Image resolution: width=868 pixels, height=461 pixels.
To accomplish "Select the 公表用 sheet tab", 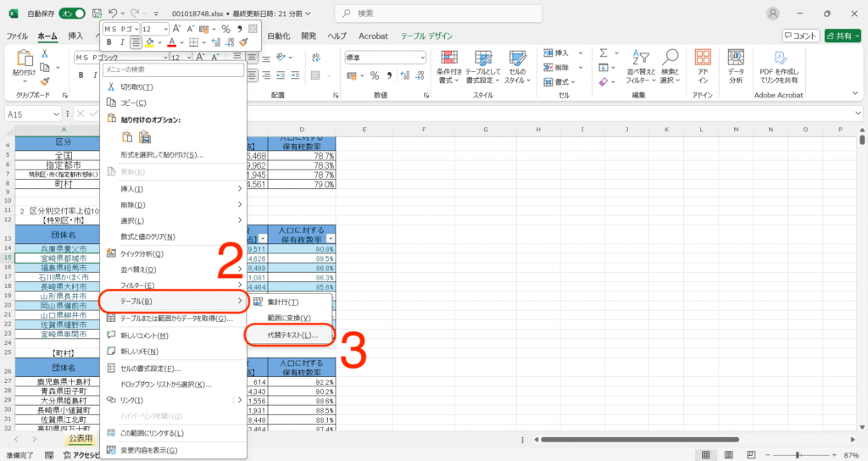I will click(81, 438).
